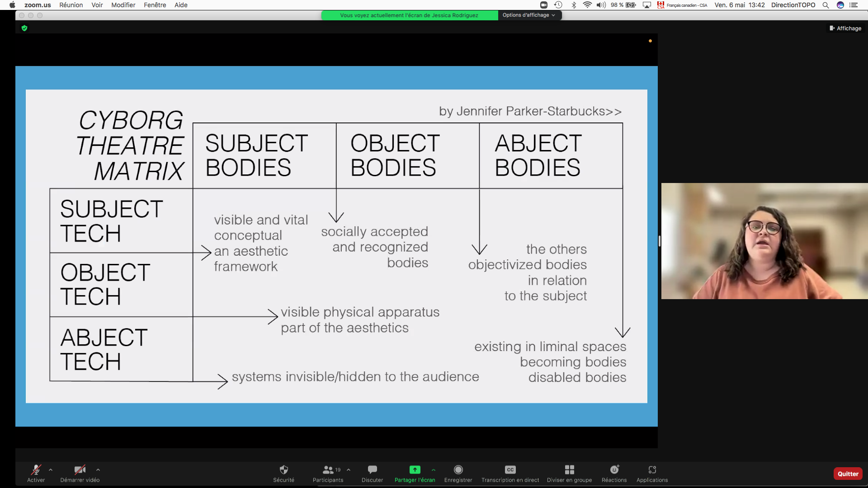Click Jessica Rodriguez's video thumbnail
This screenshot has width=868, height=488.
(764, 241)
